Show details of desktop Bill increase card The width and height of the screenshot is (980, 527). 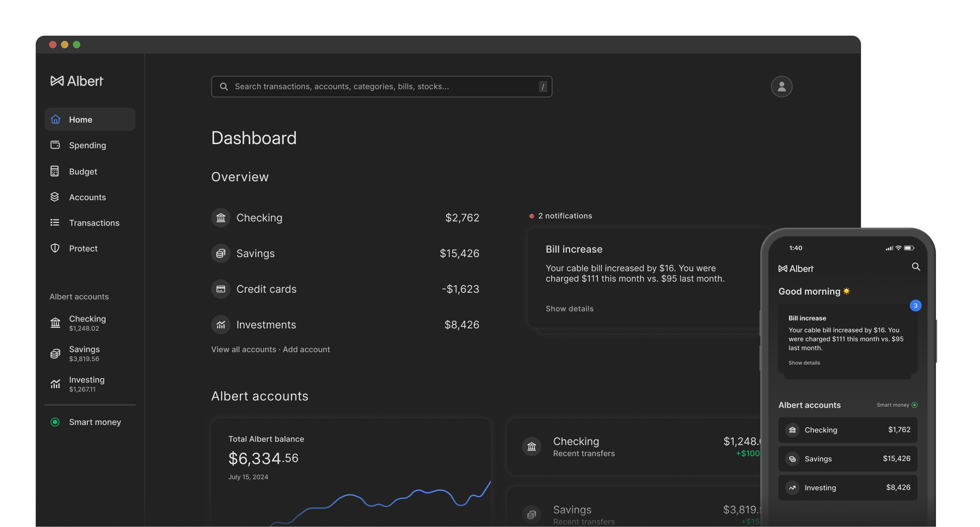tap(570, 309)
